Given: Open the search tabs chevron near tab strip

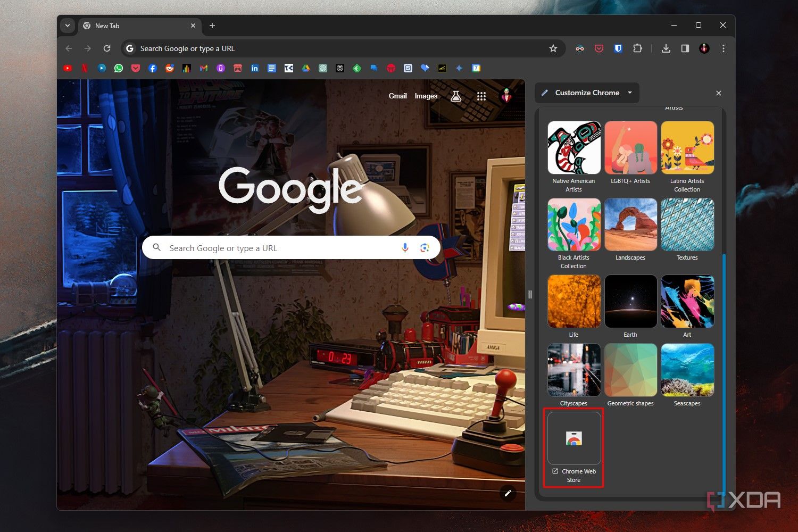Looking at the screenshot, I should point(68,25).
